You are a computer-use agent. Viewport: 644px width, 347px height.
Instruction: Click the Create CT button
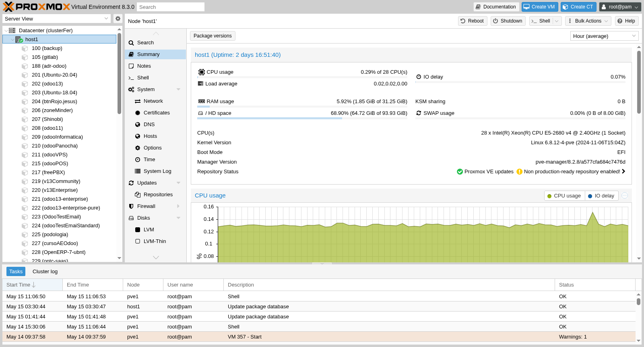pyautogui.click(x=578, y=7)
